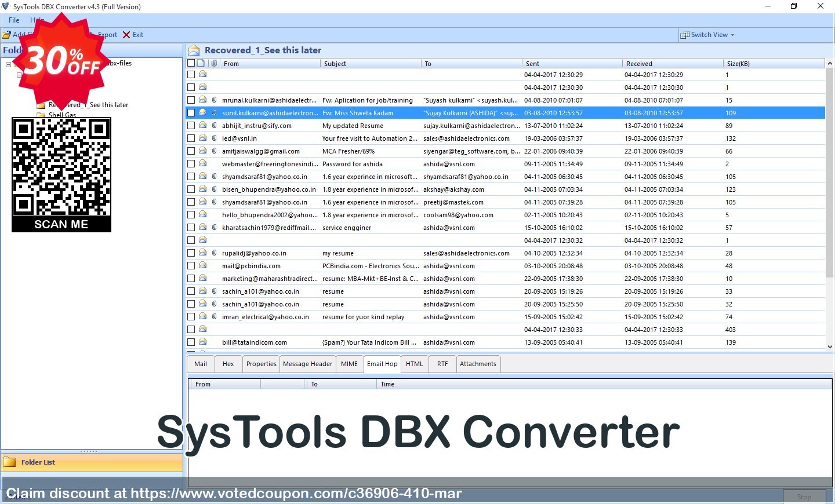Toggle the select-all checkbox in header

tap(191, 63)
